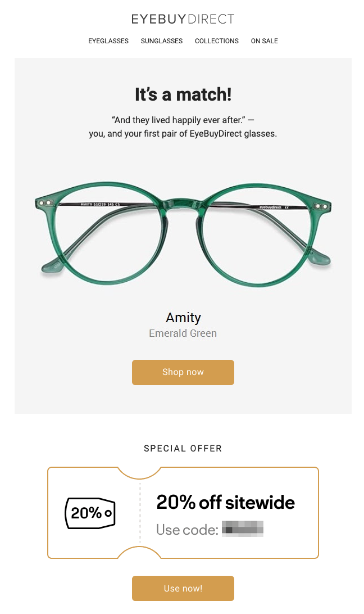Open the EYEGLASSES menu item
364x614 pixels.
pyautogui.click(x=108, y=40)
